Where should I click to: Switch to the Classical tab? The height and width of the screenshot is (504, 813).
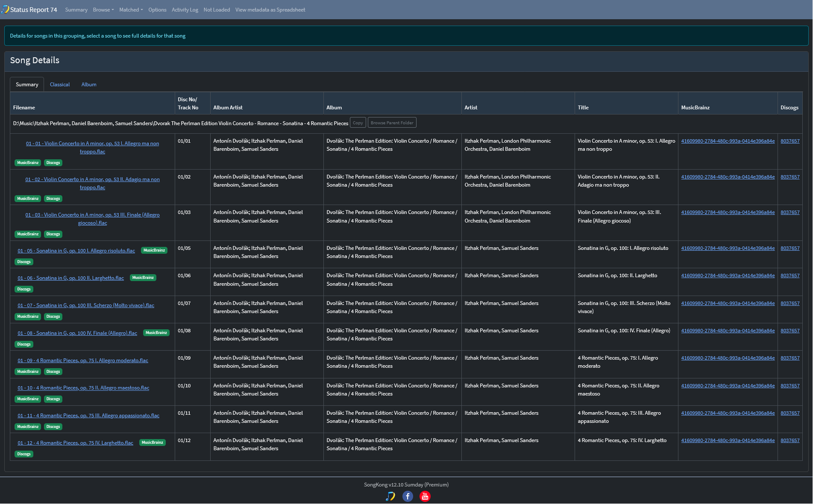60,85
